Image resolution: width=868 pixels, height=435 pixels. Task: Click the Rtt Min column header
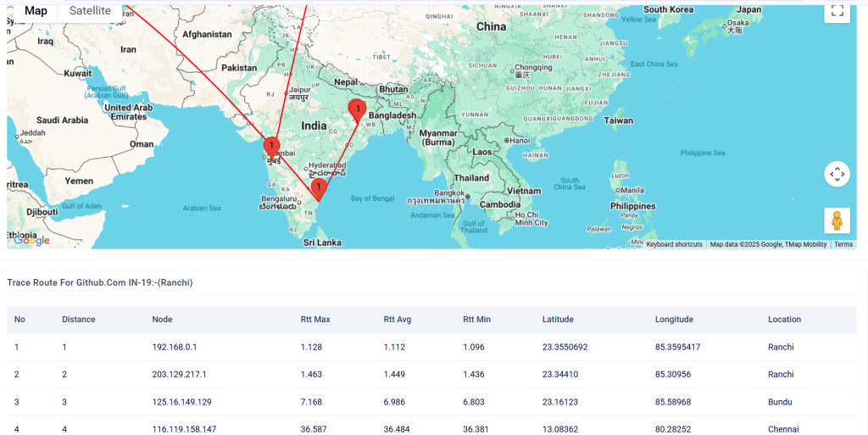476,320
